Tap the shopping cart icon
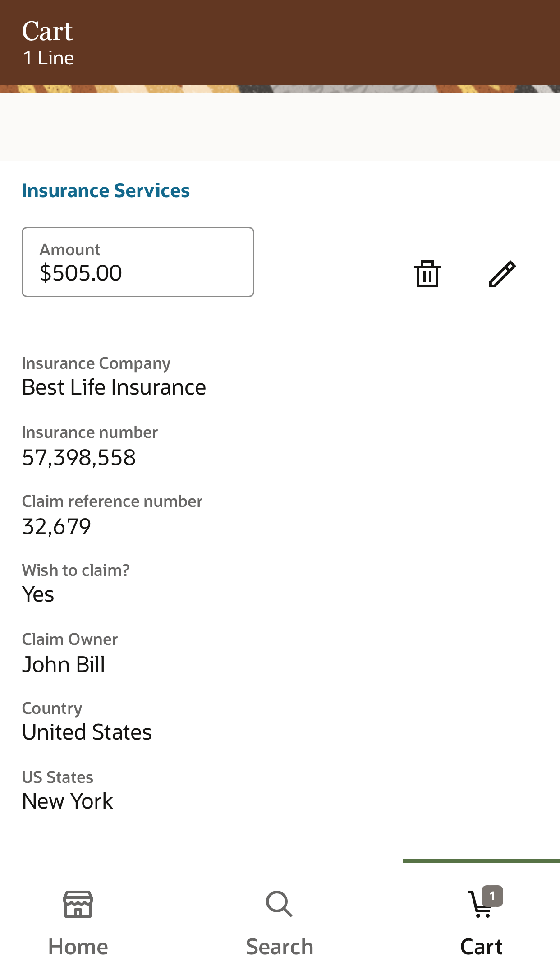The height and width of the screenshot is (966, 560). 479,906
